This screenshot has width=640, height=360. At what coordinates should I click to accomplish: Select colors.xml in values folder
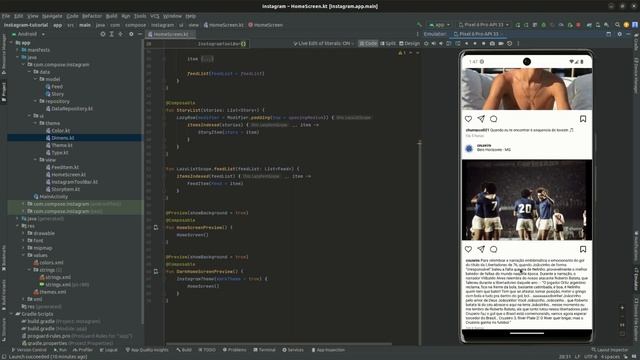(x=48, y=263)
